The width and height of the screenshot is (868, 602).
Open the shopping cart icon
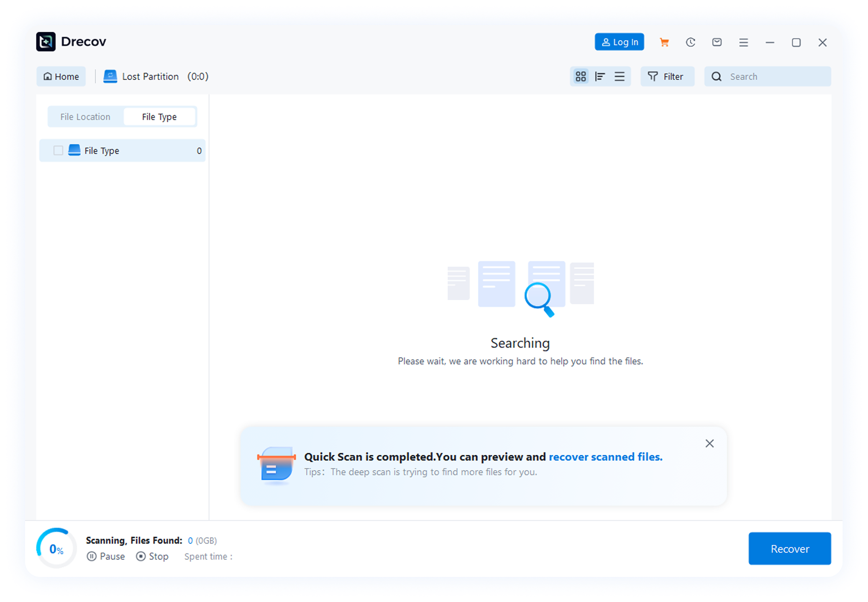click(664, 42)
